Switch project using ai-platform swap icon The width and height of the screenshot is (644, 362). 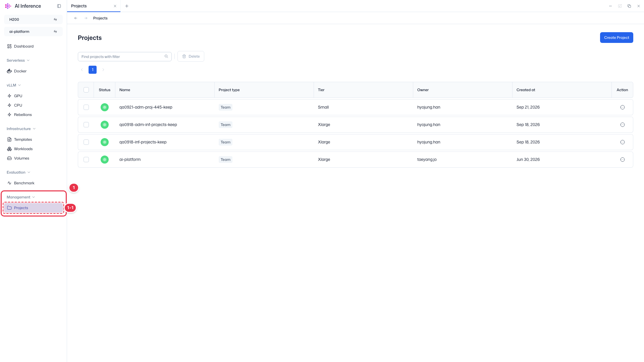[55, 32]
